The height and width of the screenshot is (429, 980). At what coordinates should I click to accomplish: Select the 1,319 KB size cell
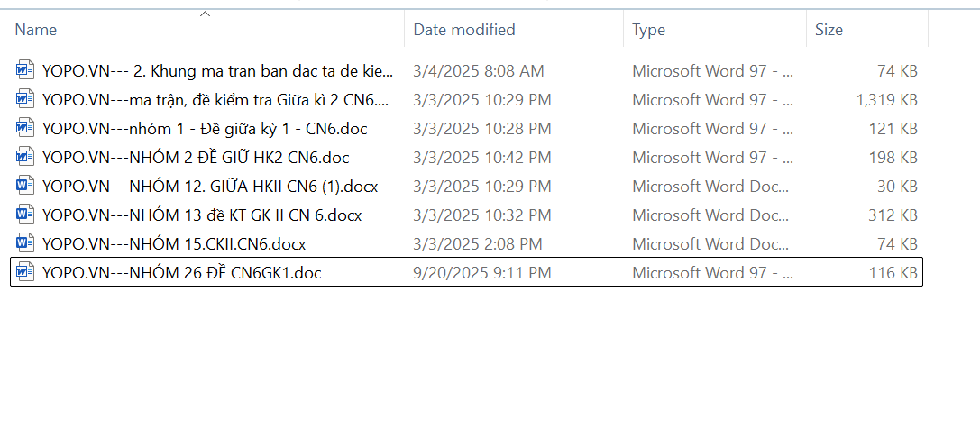click(x=886, y=99)
